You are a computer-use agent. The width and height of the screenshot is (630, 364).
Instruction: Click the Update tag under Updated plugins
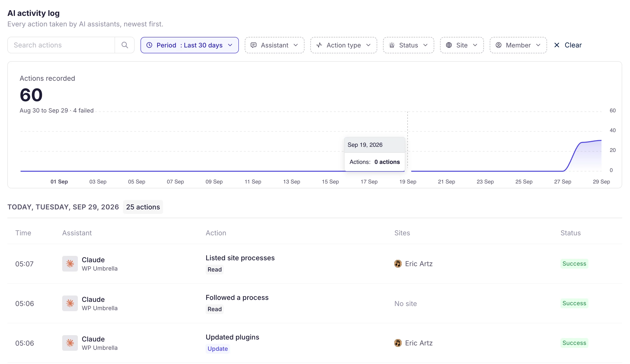click(x=218, y=349)
